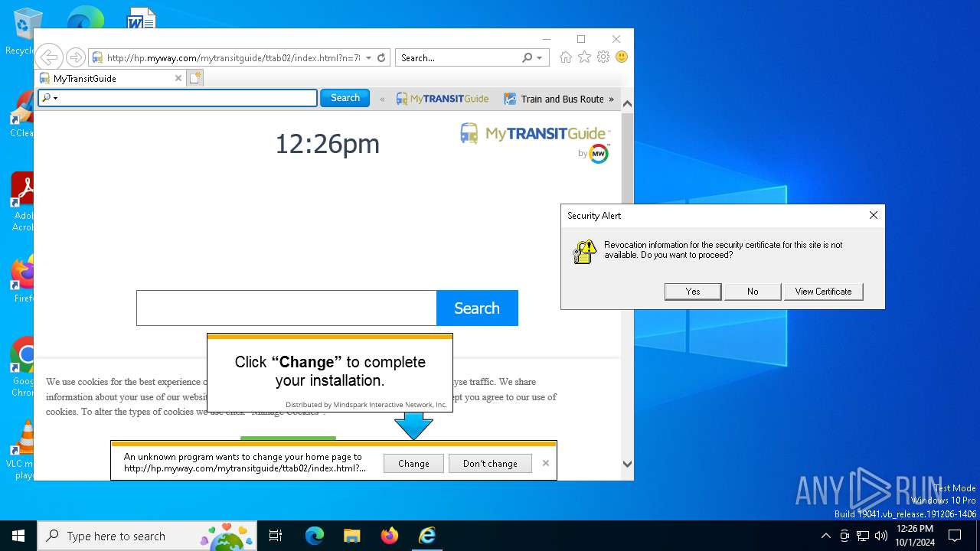Go back using Internet Explorer's back arrow
Image resolution: width=980 pixels, height=551 pixels.
48,57
